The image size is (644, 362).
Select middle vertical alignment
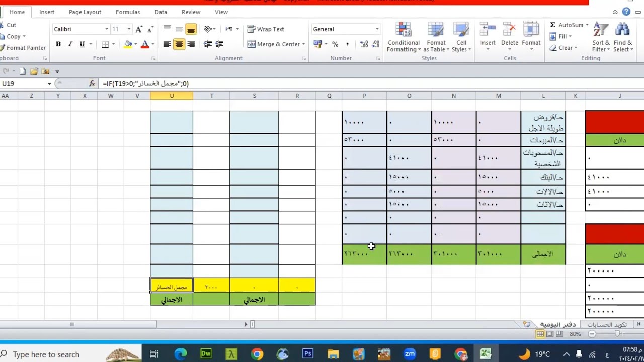[179, 29]
